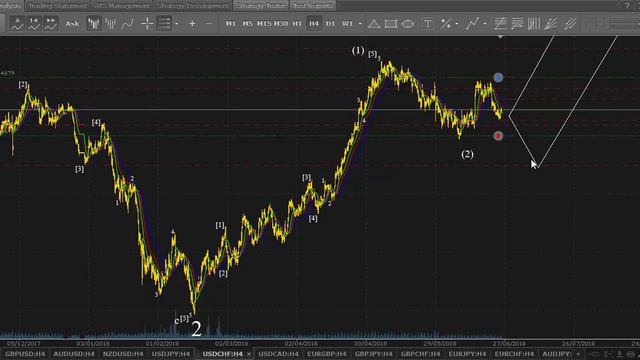This screenshot has width=640, height=360.
Task: Select the percent/Fibonacci measurement tool
Action: pos(446,24)
